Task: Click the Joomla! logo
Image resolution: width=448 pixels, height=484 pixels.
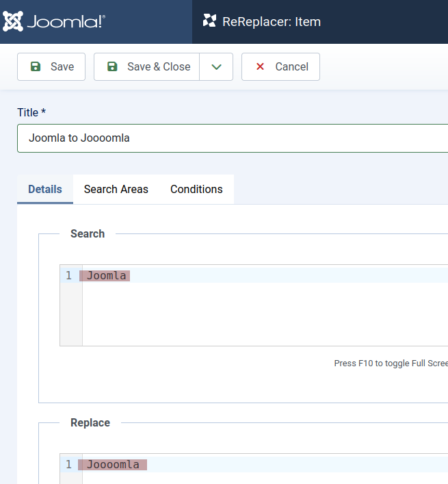Action: tap(54, 21)
